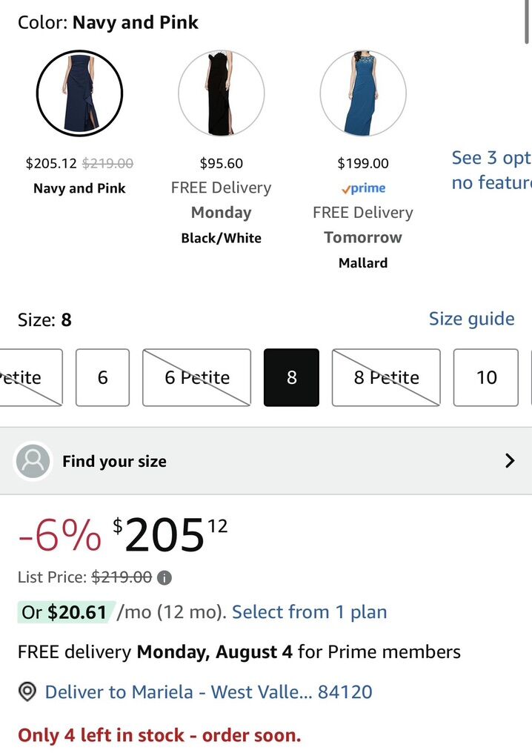Select the 6 Petite size option
The height and width of the screenshot is (756, 532).
(196, 377)
